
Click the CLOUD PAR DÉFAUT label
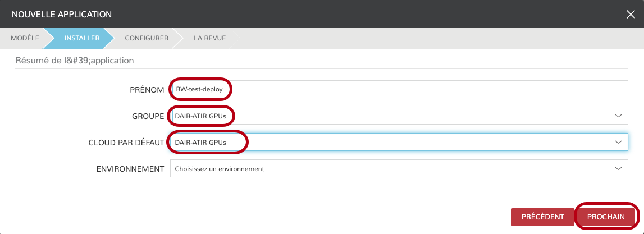126,143
